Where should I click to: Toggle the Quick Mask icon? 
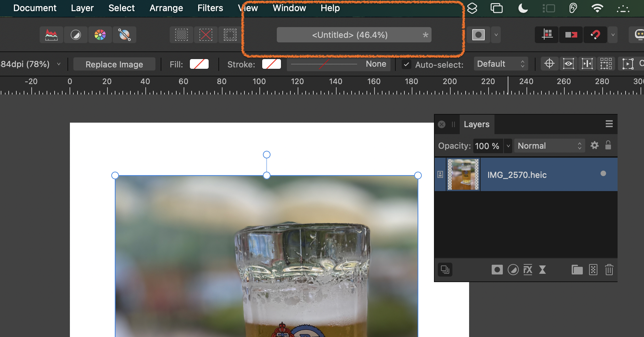point(478,35)
